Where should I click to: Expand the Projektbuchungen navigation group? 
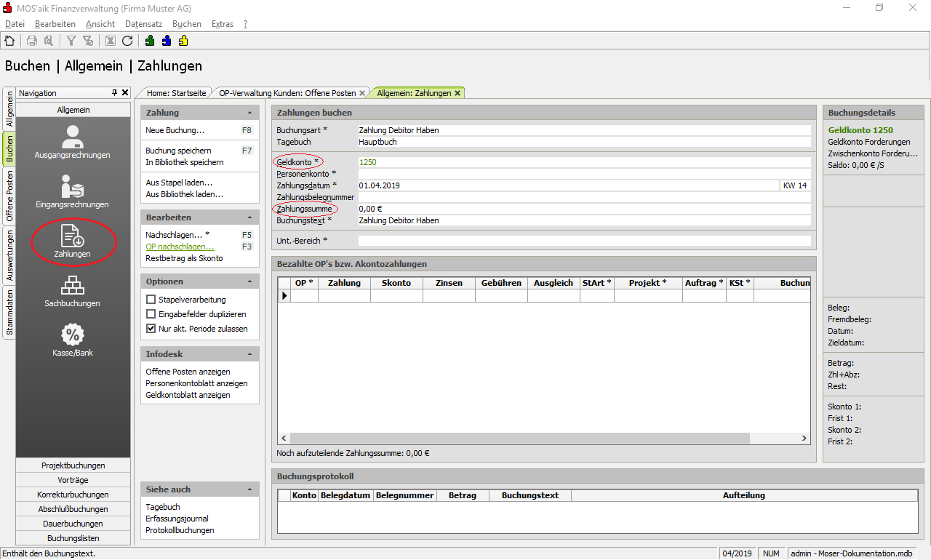pyautogui.click(x=73, y=465)
